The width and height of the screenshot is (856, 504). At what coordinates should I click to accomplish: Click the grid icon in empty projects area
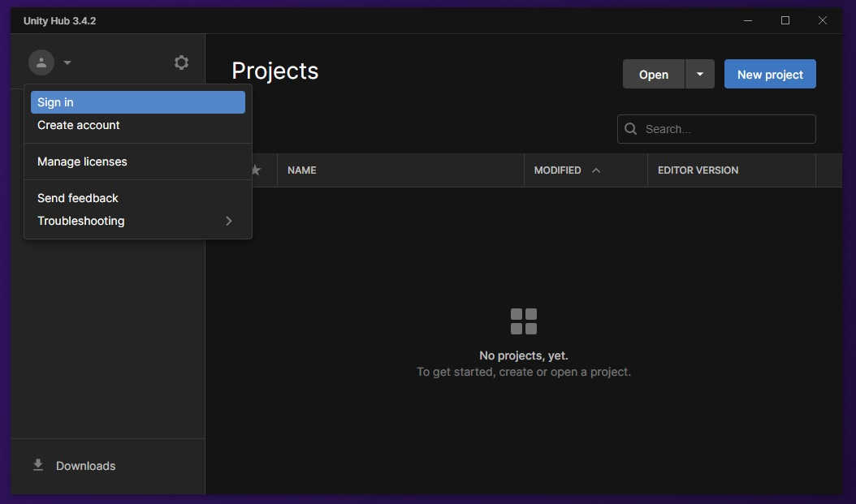tap(524, 321)
